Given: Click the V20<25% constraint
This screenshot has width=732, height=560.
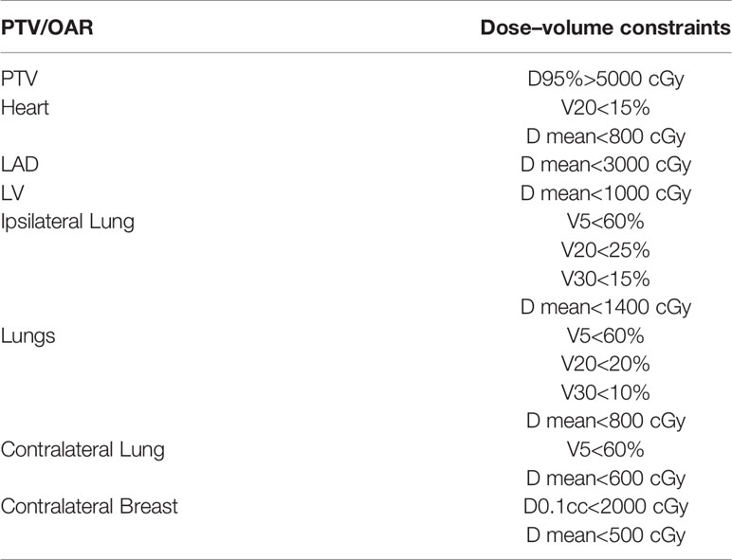Looking at the screenshot, I should (x=606, y=250).
